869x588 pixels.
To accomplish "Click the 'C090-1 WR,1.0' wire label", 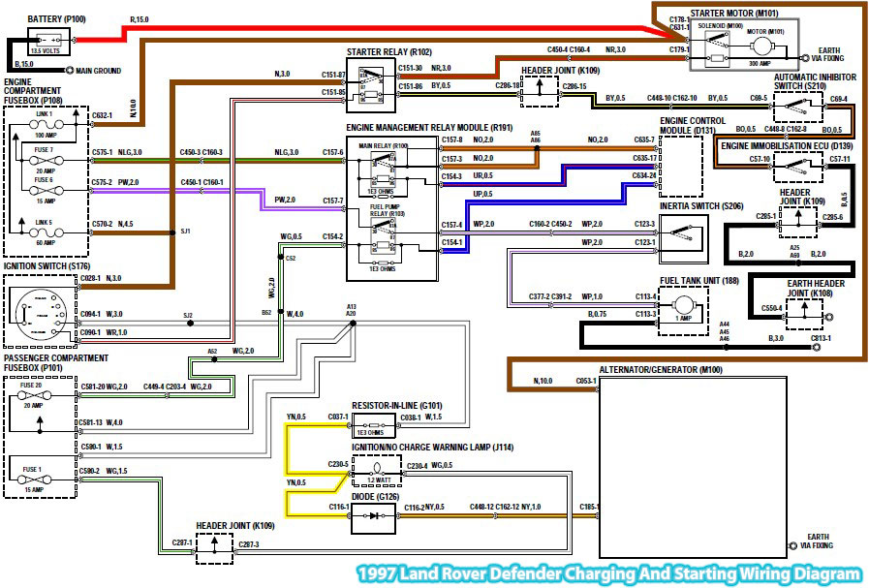I will [x=103, y=332].
